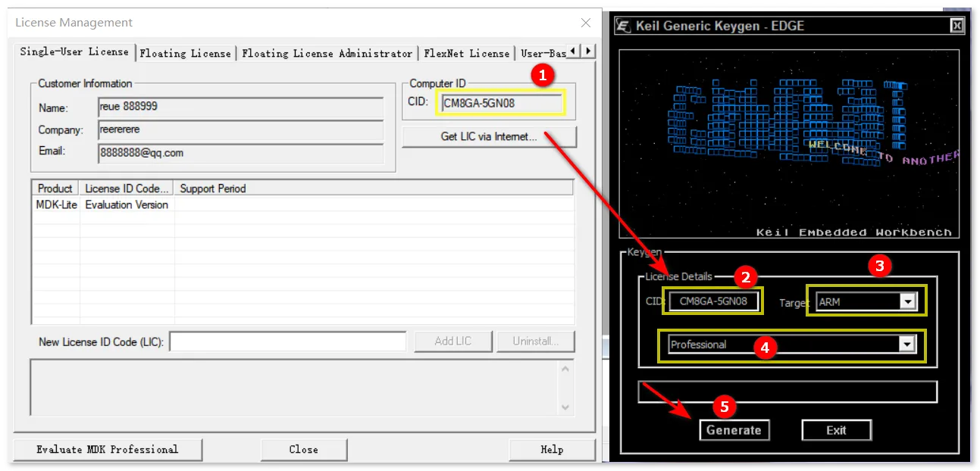Click the Exit button in keygen
980x471 pixels.
836,430
